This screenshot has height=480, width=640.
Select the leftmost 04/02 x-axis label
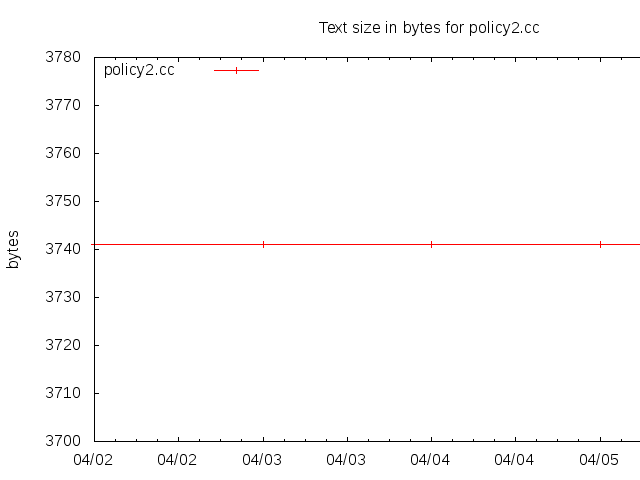[x=94, y=460]
